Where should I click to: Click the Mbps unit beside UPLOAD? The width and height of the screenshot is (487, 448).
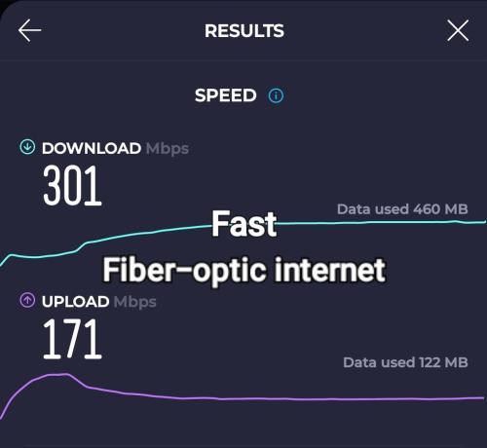coord(135,302)
